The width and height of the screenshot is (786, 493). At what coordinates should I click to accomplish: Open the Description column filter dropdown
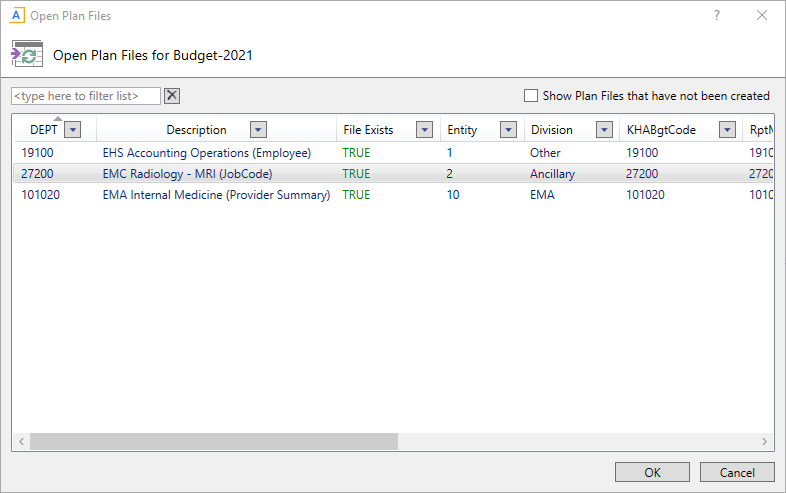coord(258,130)
